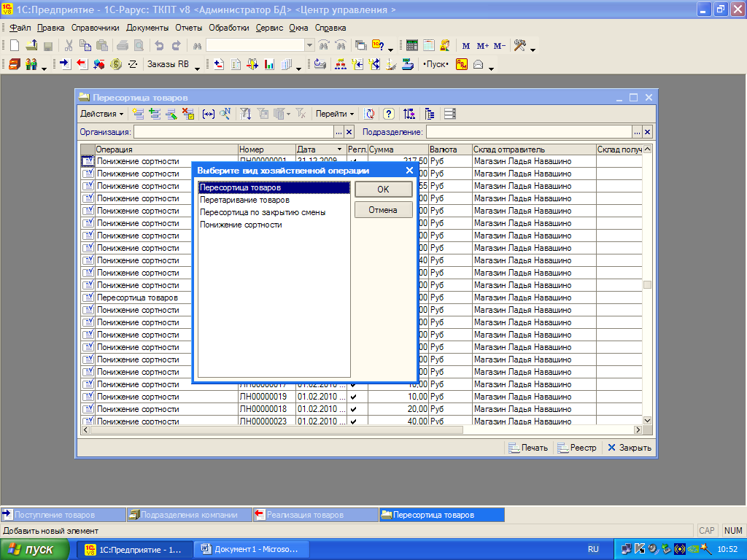Open the calculator icon in main toolbar
This screenshot has width=747, height=560.
pos(411,46)
